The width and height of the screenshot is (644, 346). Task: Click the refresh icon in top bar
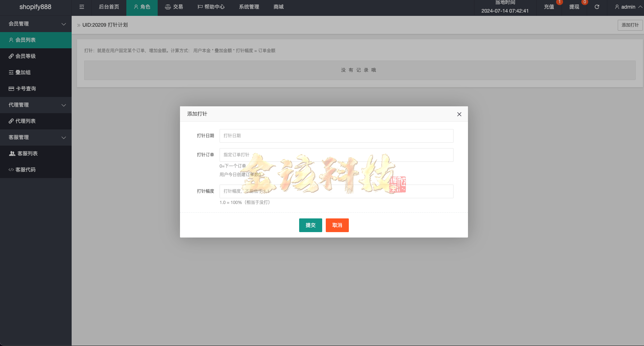[x=597, y=6]
